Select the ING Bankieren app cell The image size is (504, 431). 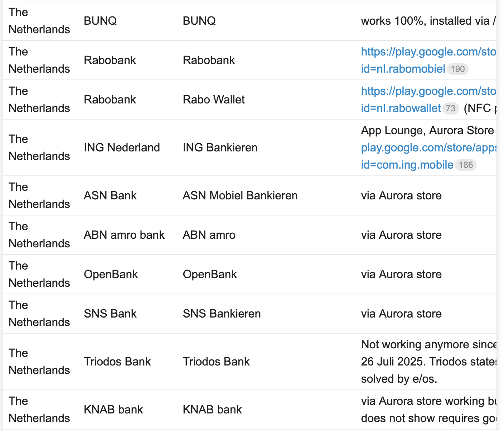click(220, 147)
